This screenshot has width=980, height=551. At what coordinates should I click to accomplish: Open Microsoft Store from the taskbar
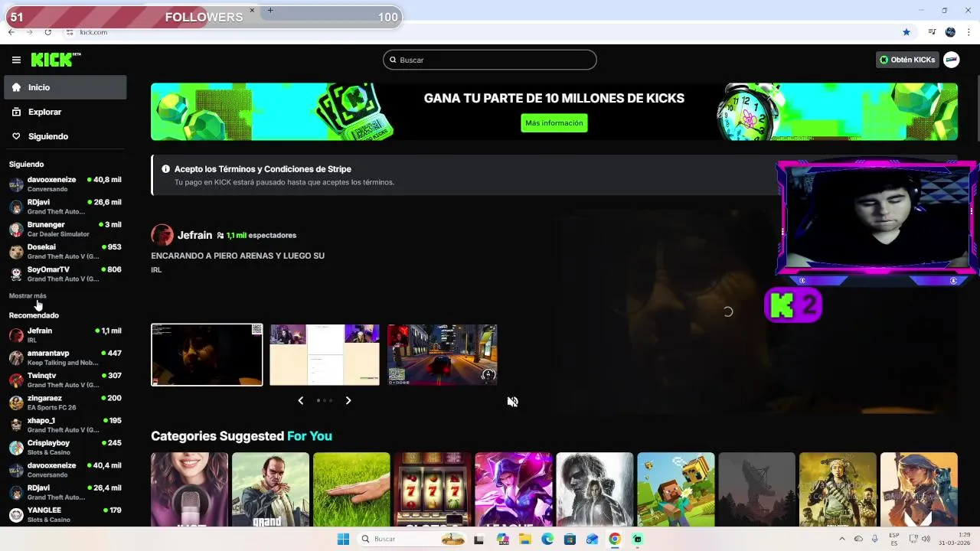(570, 539)
